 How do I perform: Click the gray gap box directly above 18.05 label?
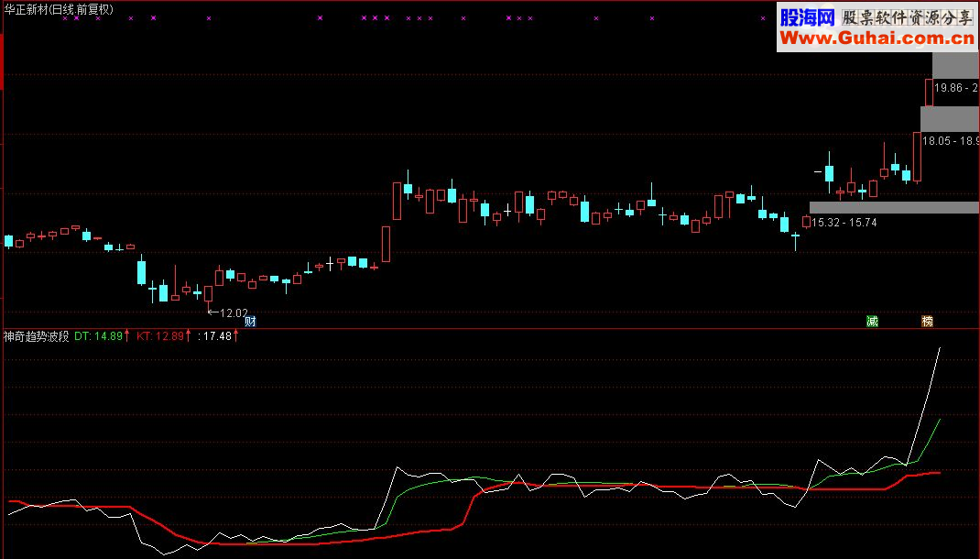950,119
